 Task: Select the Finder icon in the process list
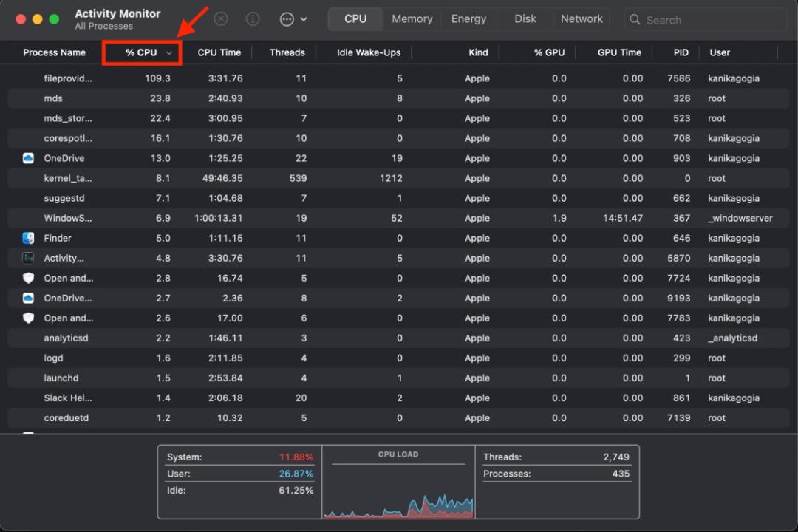click(29, 238)
